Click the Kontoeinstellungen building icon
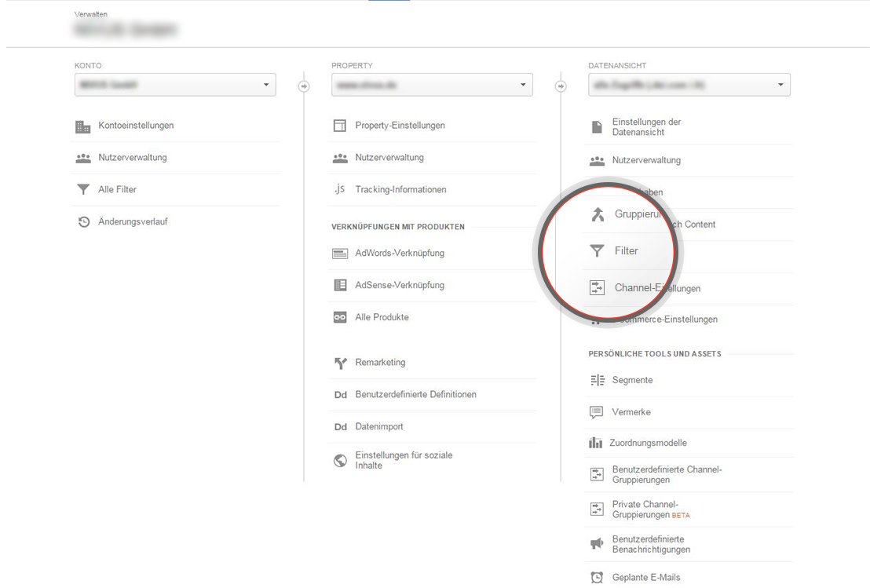Image resolution: width=870 pixels, height=588 pixels. click(82, 127)
